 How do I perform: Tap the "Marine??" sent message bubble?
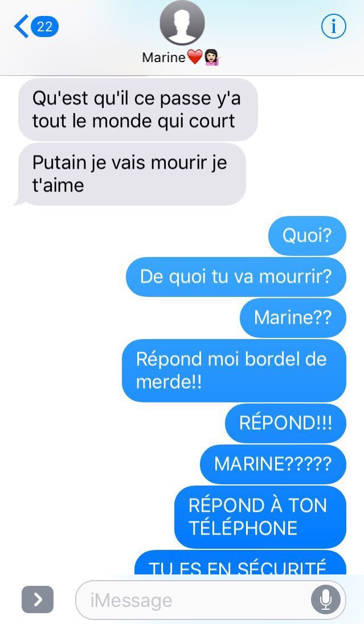[293, 317]
